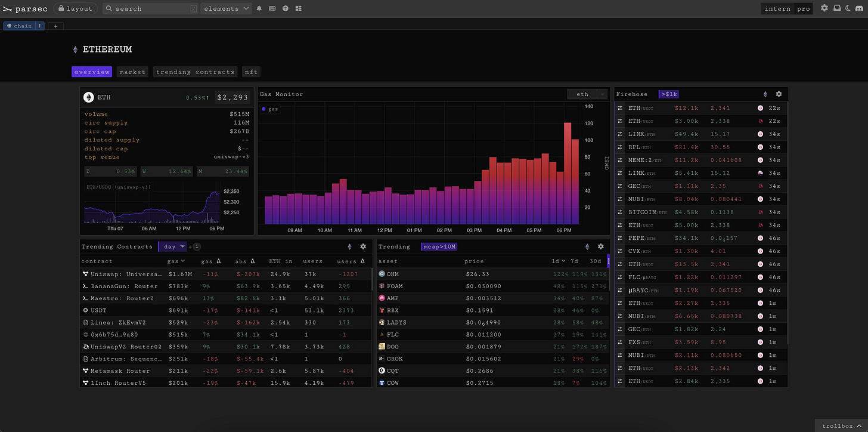Open Trending Contracts settings gear
The image size is (868, 432).
coord(363,246)
